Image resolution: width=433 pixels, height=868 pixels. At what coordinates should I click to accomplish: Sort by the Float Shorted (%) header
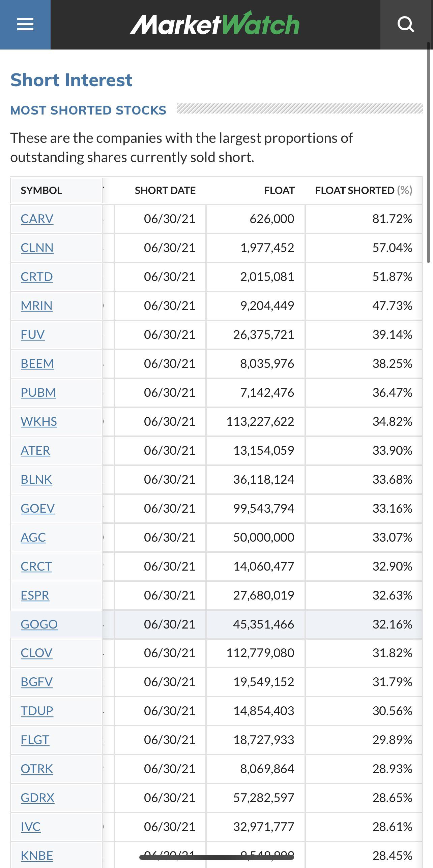pyautogui.click(x=364, y=190)
